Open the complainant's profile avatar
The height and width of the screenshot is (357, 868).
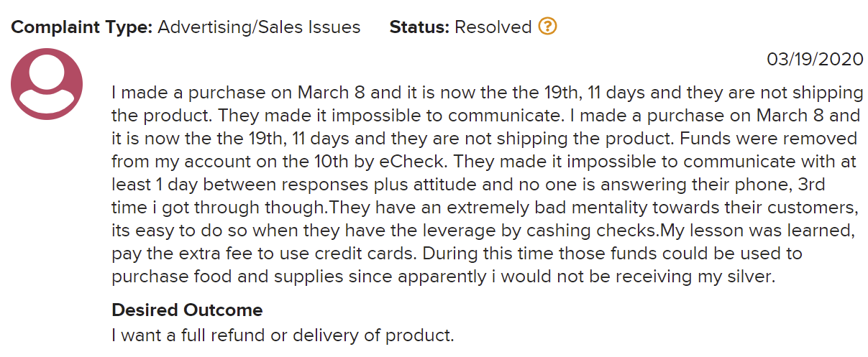click(47, 84)
